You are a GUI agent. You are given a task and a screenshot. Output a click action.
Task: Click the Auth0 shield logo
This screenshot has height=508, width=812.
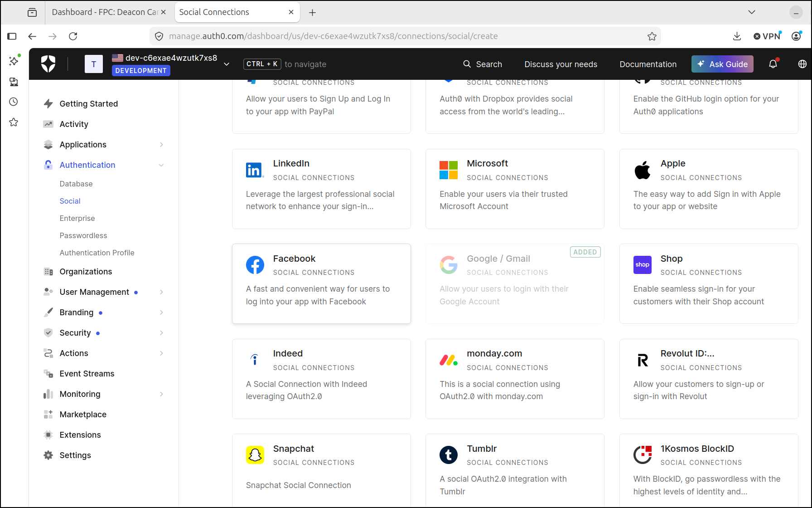click(x=48, y=64)
